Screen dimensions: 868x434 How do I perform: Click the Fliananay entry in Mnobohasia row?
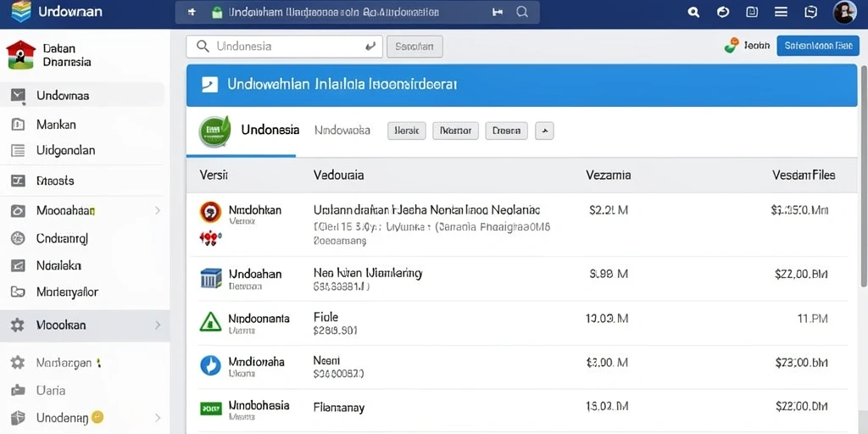(339, 408)
